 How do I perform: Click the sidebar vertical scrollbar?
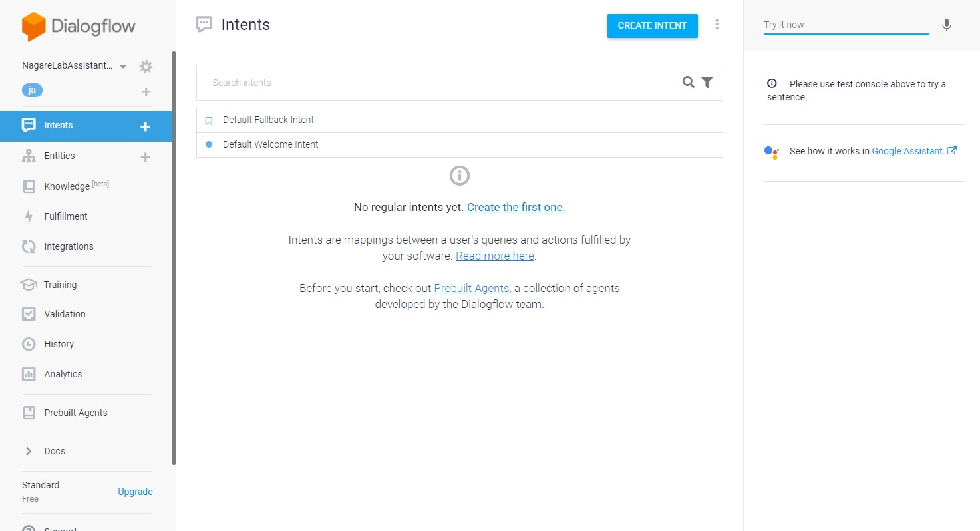[x=174, y=258]
